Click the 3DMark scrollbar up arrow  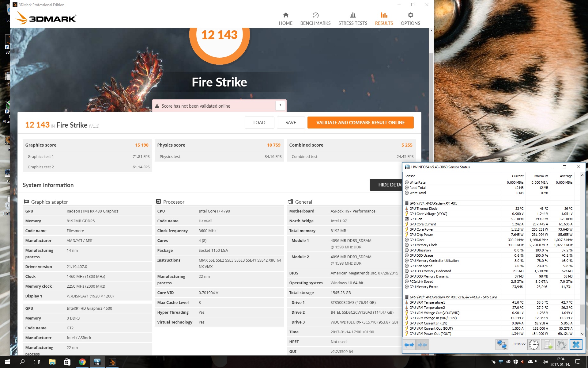pos(431,31)
